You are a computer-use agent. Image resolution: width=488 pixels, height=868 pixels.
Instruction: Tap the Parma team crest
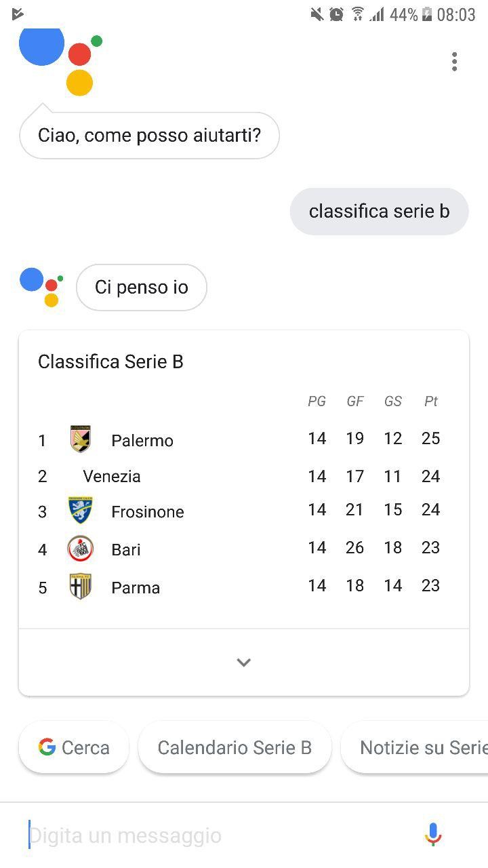(x=81, y=587)
